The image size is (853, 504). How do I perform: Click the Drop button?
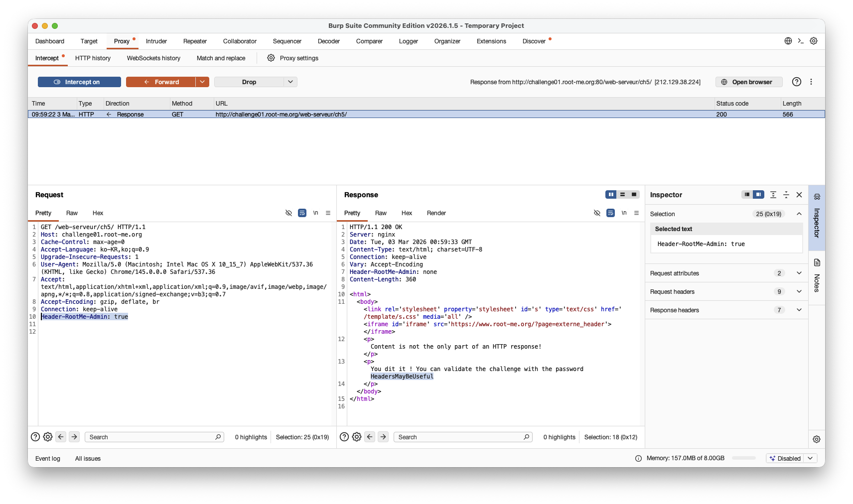coord(249,82)
